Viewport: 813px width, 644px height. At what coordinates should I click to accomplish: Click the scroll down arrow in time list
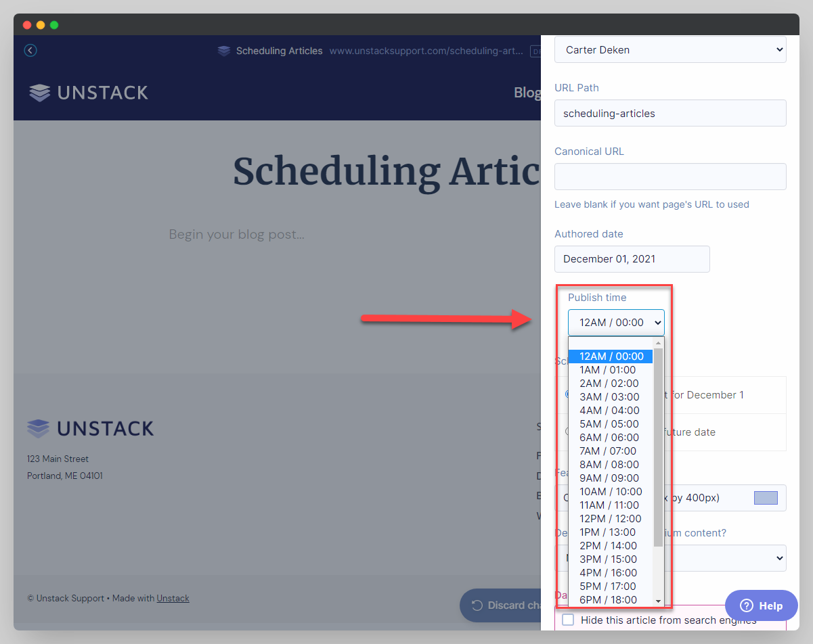click(x=658, y=601)
